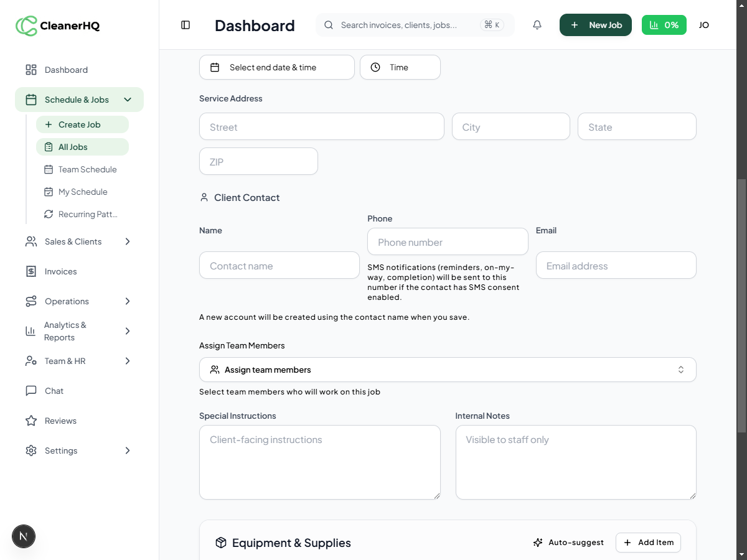The width and height of the screenshot is (747, 560).
Task: Click the page vertical scrollbar
Action: click(x=741, y=305)
